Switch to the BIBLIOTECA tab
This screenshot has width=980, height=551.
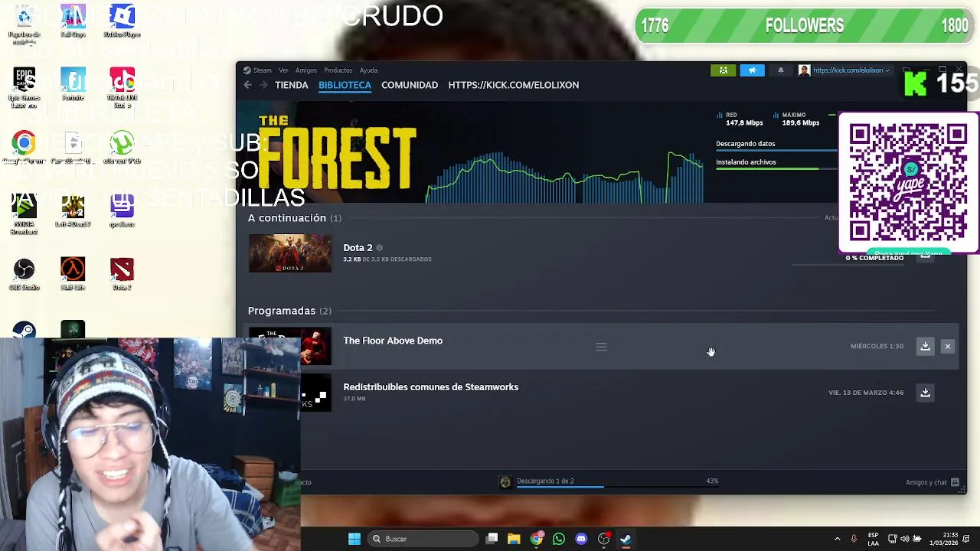pos(345,85)
